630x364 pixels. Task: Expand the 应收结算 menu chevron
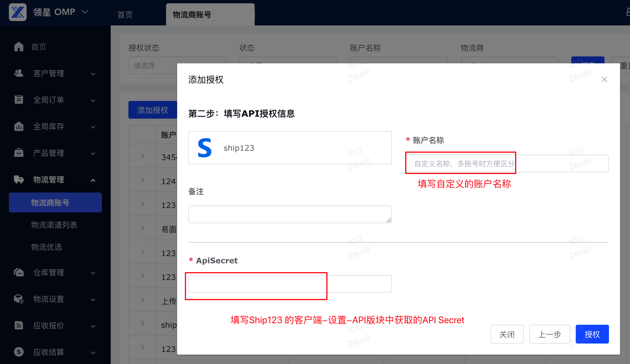(93, 353)
